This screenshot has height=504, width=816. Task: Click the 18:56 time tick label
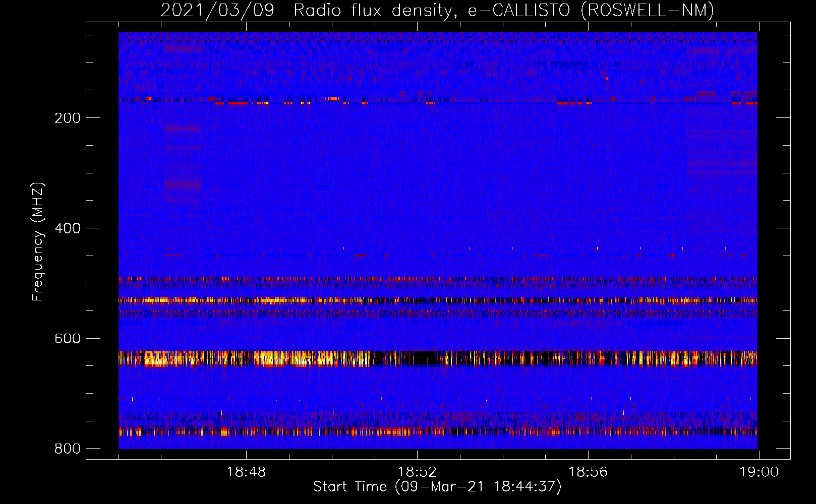588,472
